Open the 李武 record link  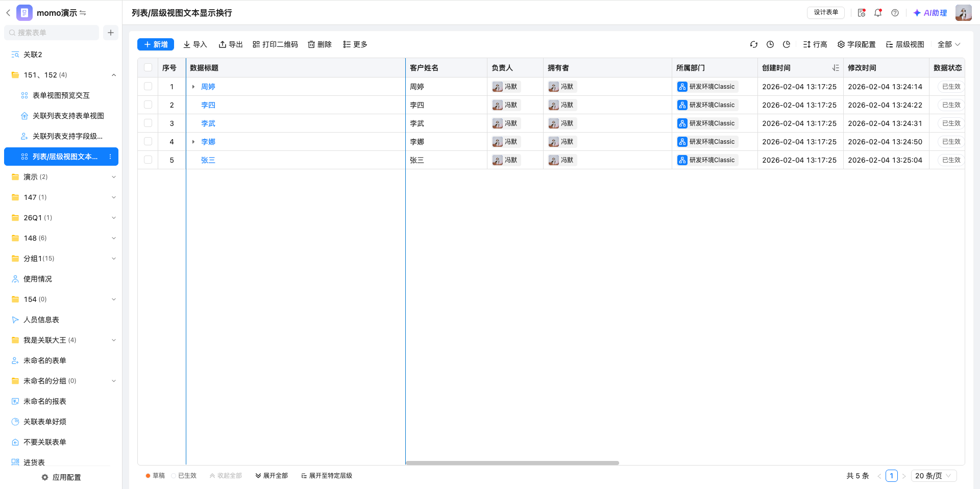[x=208, y=123]
